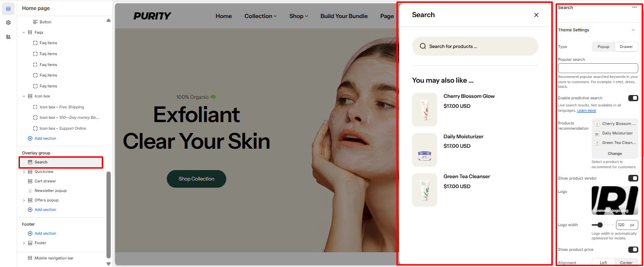Viewport: 644px width, 267px height.
Task: Close the Search drawer with X icon
Action: [536, 15]
